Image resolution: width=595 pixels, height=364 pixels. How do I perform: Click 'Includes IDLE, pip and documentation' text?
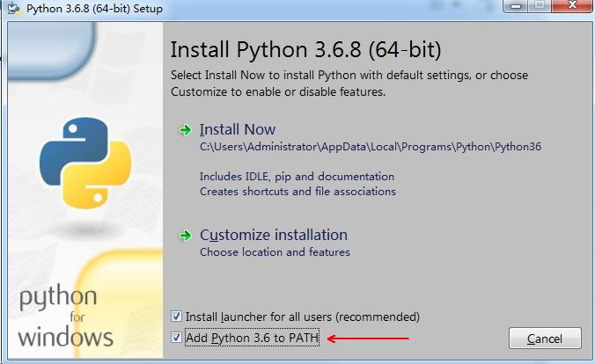tap(297, 177)
